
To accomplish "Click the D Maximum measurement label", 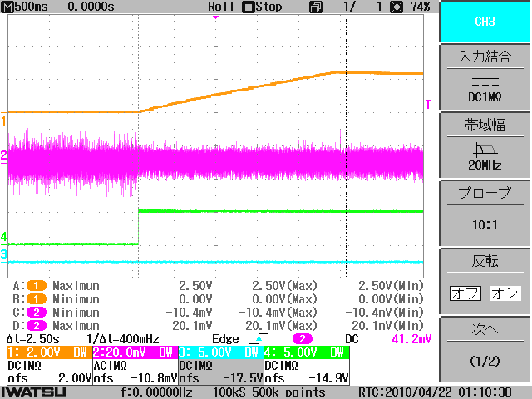I will [x=76, y=326].
